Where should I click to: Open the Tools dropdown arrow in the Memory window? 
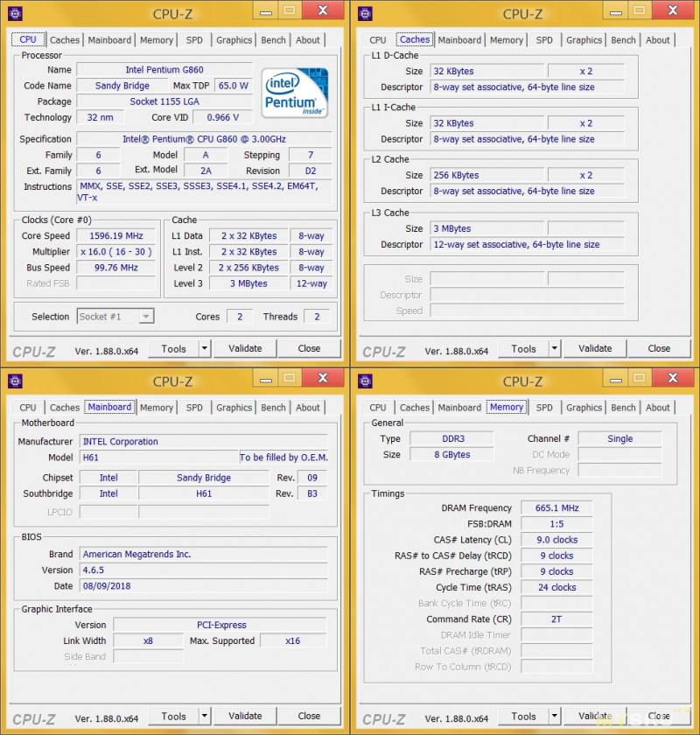[555, 716]
